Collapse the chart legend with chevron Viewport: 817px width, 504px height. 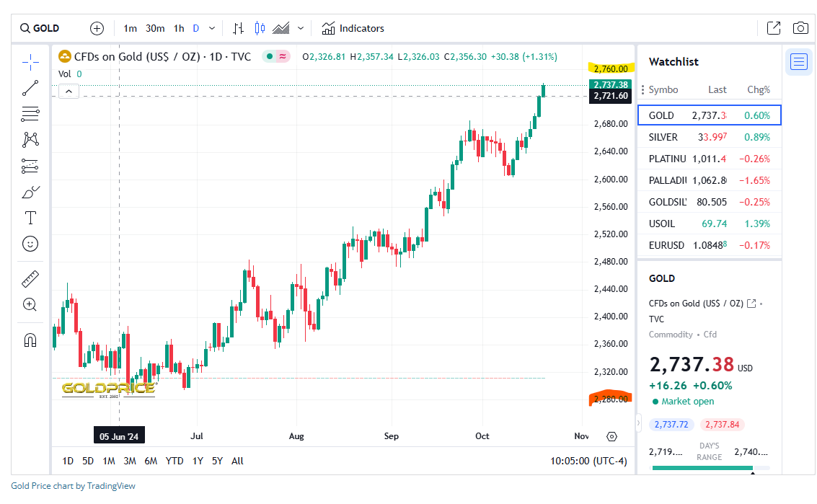coord(69,91)
